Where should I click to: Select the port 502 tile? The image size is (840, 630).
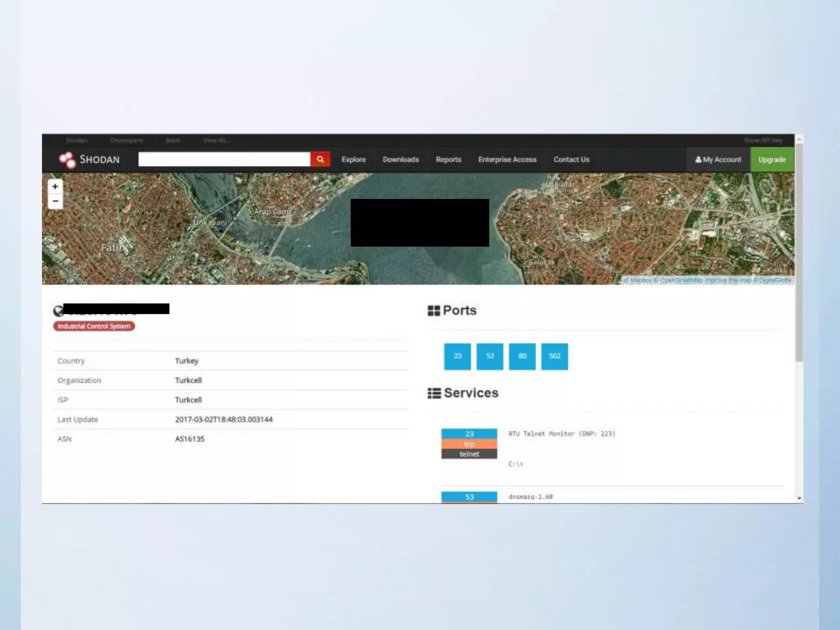554,356
